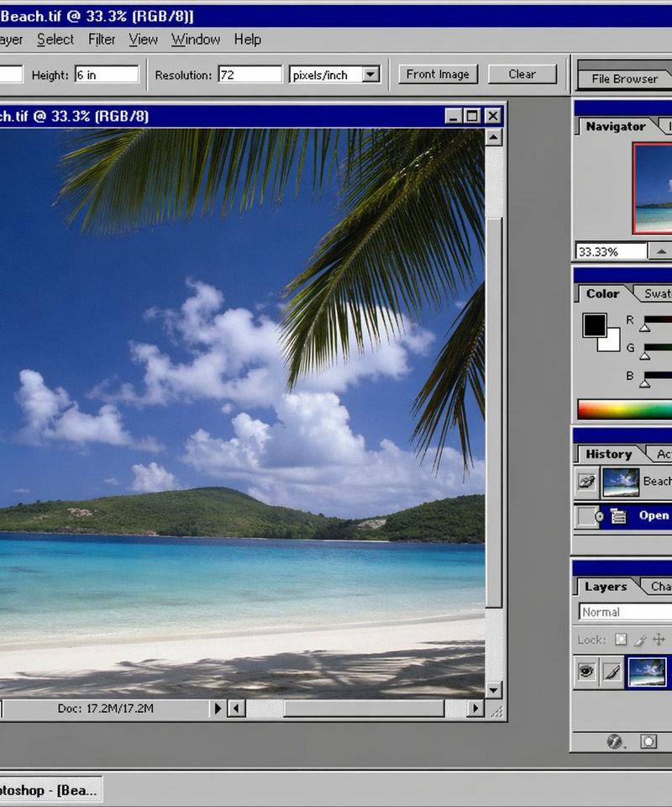The height and width of the screenshot is (807, 672).
Task: Click the lock position cross icon
Action: pyautogui.click(x=659, y=639)
